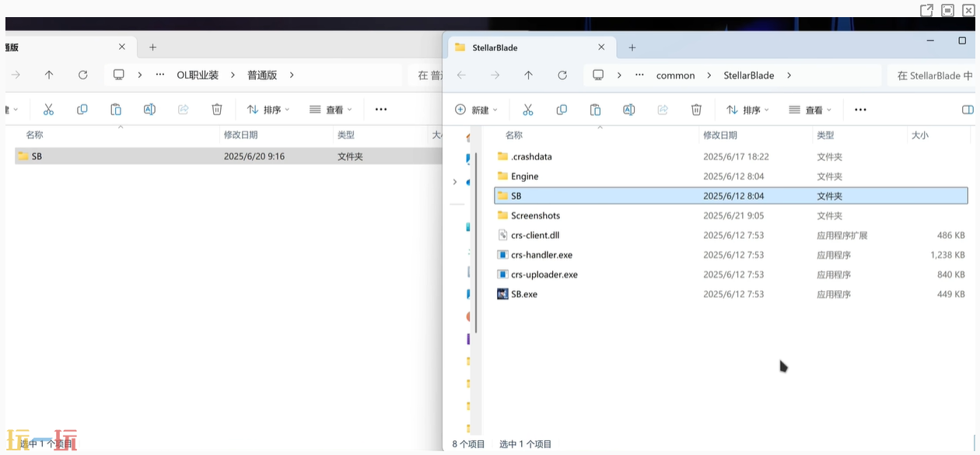Viewport: 980px width, 455px height.
Task: Click search box 在 StellarBlade 中
Action: tap(930, 75)
